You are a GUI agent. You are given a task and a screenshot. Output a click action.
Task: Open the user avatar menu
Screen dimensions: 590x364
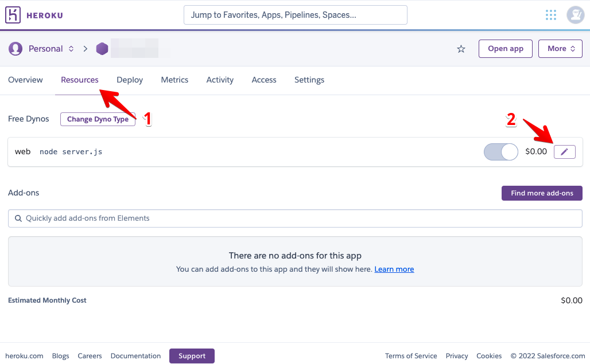575,15
